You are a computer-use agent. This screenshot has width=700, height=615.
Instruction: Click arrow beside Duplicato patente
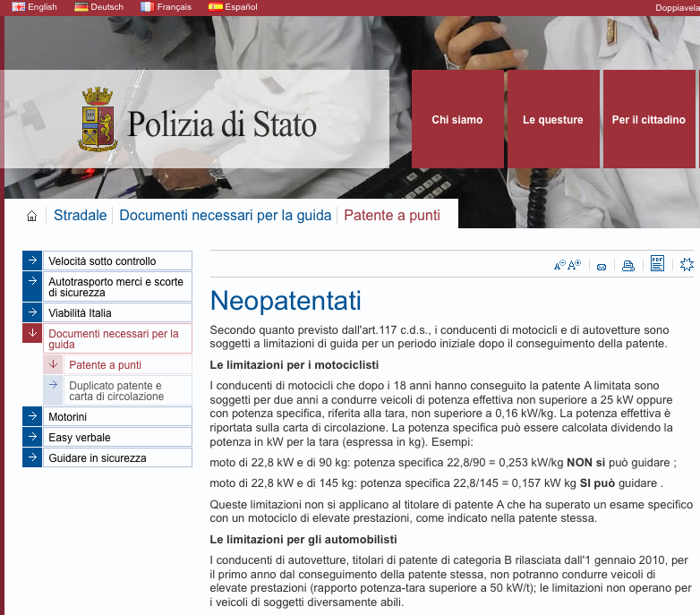pos(53,390)
